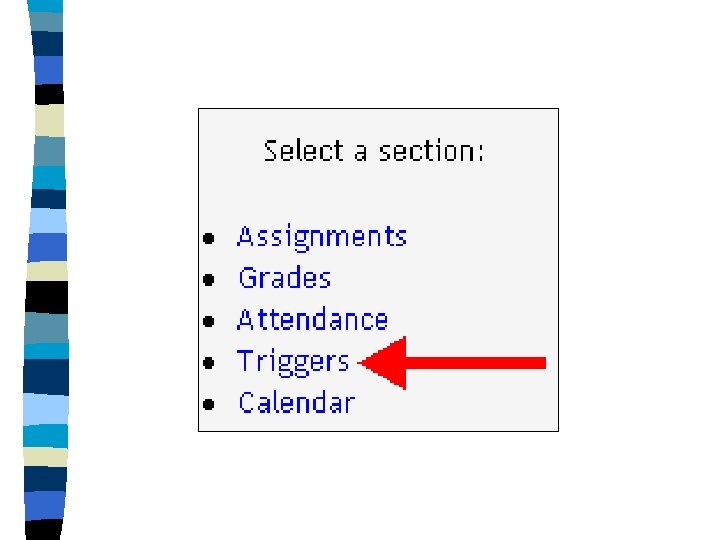Click the top end of striped ribbon
720x540 pixels.
point(47,12)
